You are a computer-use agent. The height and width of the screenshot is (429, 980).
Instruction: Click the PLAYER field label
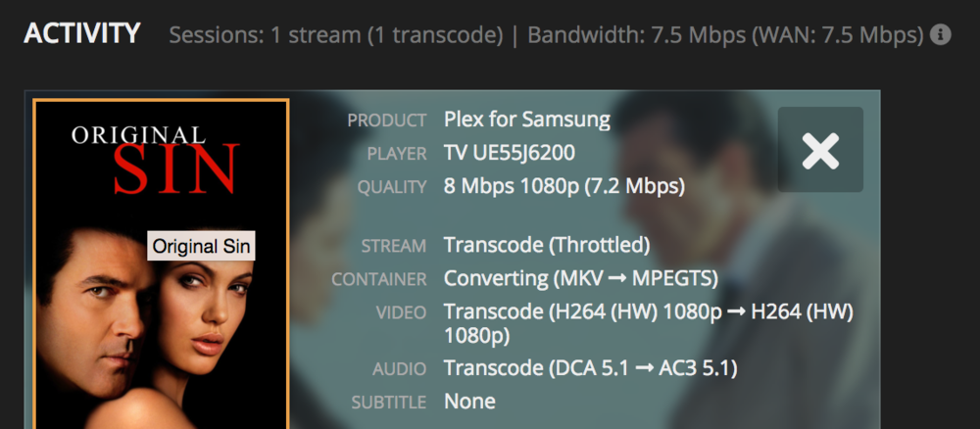tap(395, 154)
